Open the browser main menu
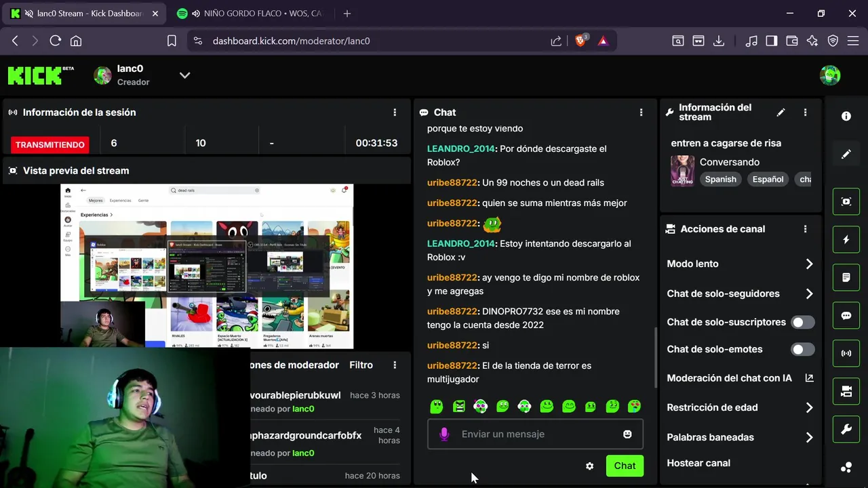Screen dimensions: 868x488 point(853,41)
